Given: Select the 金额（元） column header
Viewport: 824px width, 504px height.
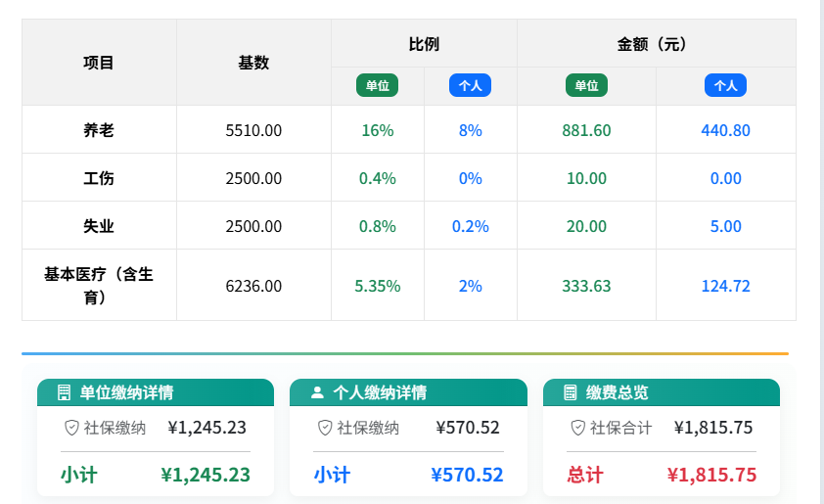Looking at the screenshot, I should pyautogui.click(x=657, y=44).
